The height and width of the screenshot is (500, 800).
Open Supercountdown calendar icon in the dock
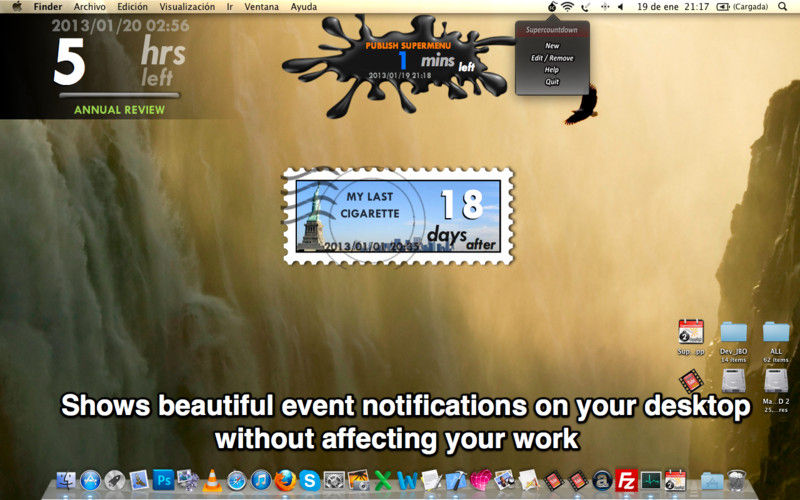coord(676,480)
